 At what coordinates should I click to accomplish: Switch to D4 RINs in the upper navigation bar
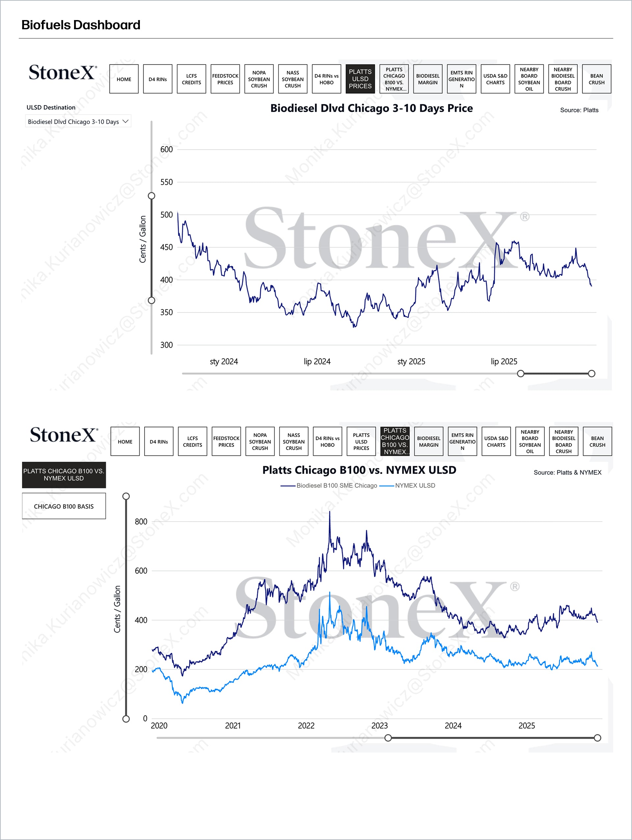click(x=158, y=79)
